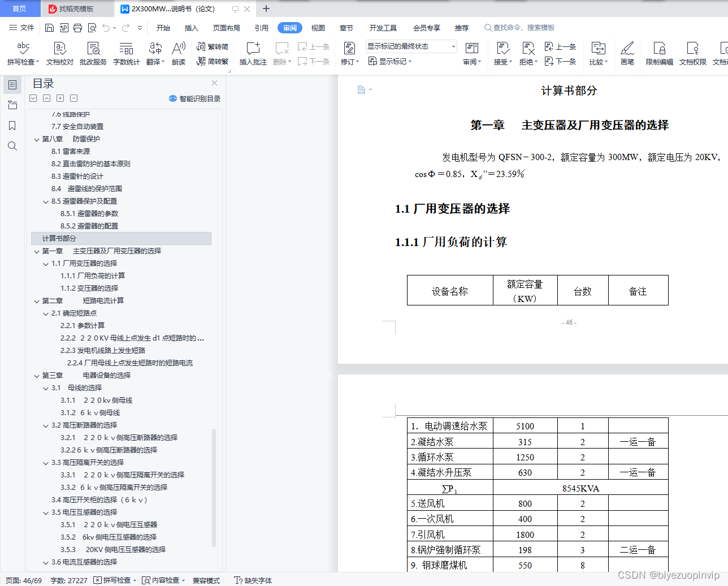Open 内容检查 in status bar
Screen dimensions: 728x586
tap(164, 580)
